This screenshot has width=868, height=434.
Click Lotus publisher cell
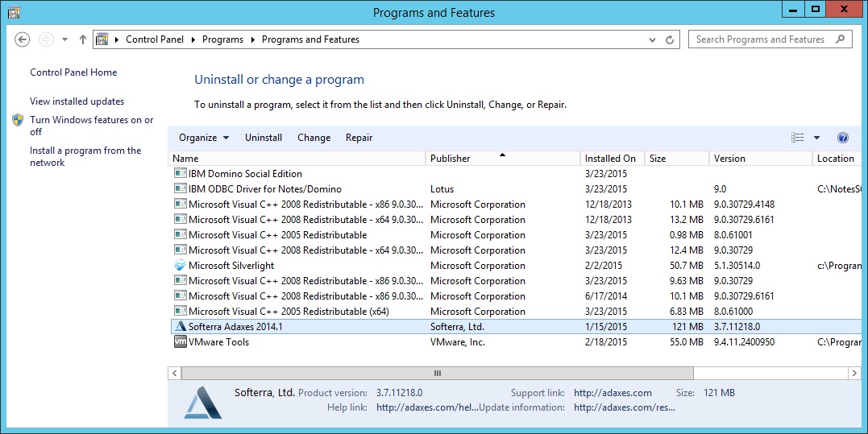pos(442,189)
